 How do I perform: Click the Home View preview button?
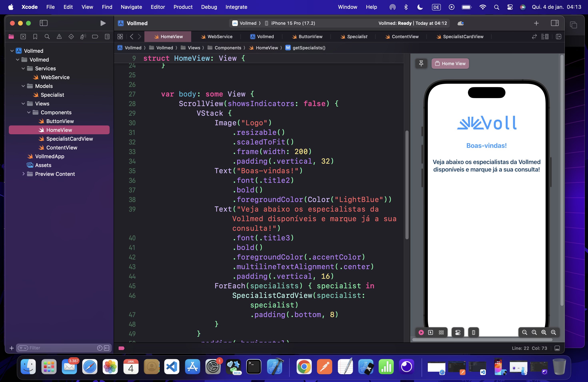[450, 63]
